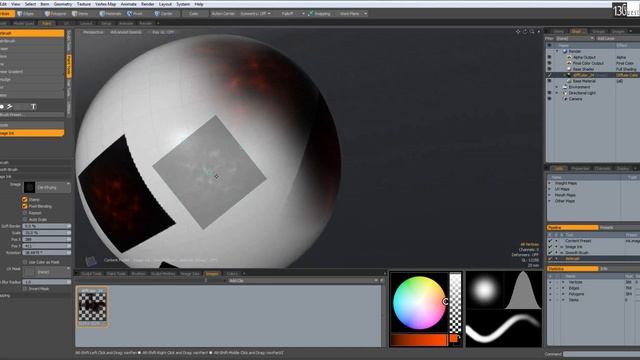Click the Pipeline panel header
Image resolution: width=640 pixels, height=360 pixels.
(x=572, y=227)
